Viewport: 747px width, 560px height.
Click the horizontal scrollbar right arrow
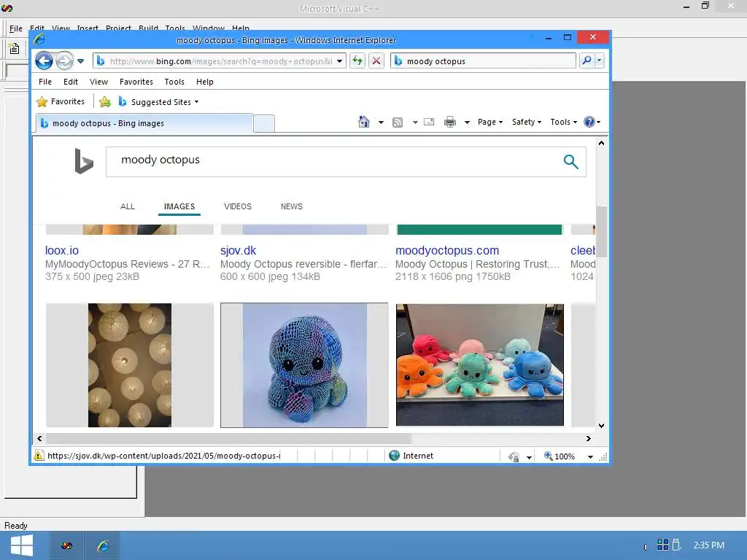589,438
